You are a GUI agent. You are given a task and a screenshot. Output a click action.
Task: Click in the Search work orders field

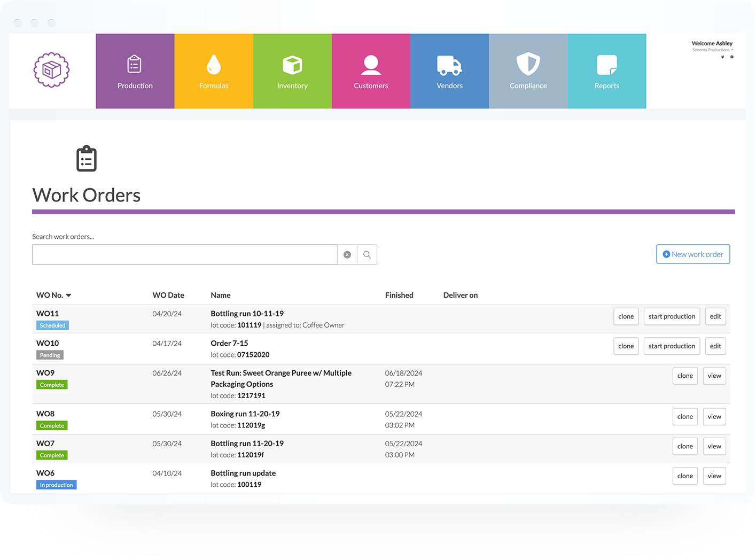(x=185, y=255)
